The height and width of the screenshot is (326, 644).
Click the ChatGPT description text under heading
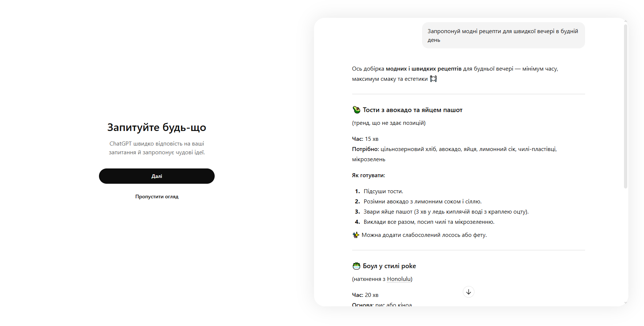157,148
